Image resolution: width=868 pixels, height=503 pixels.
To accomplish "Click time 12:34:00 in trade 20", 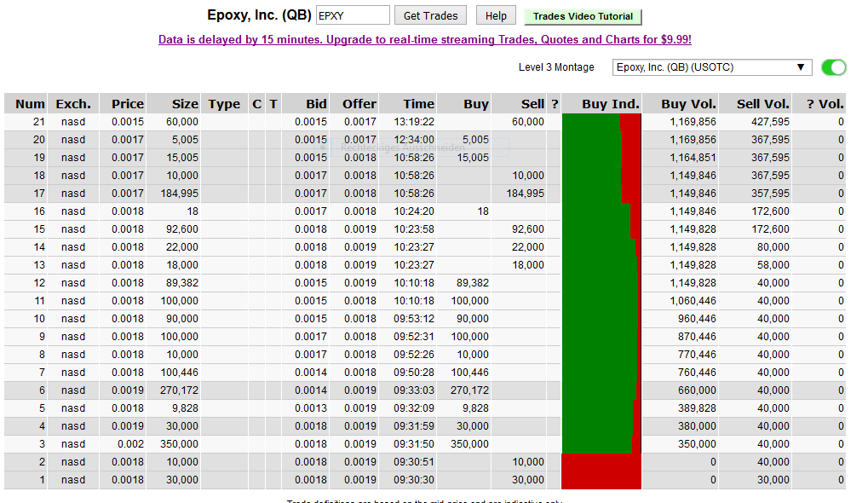I will point(414,140).
